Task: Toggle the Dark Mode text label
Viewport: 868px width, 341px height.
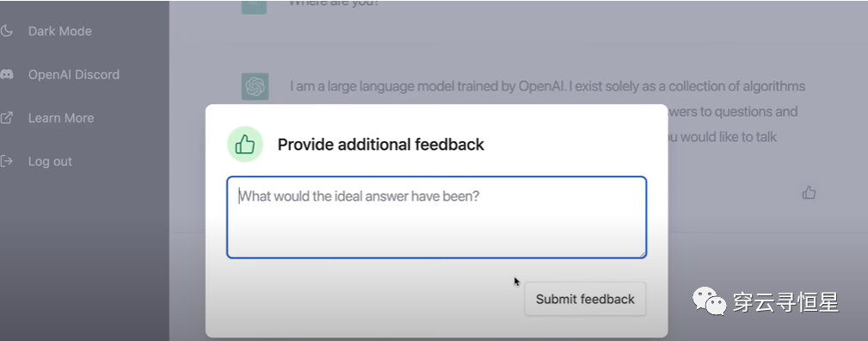Action: coord(59,31)
